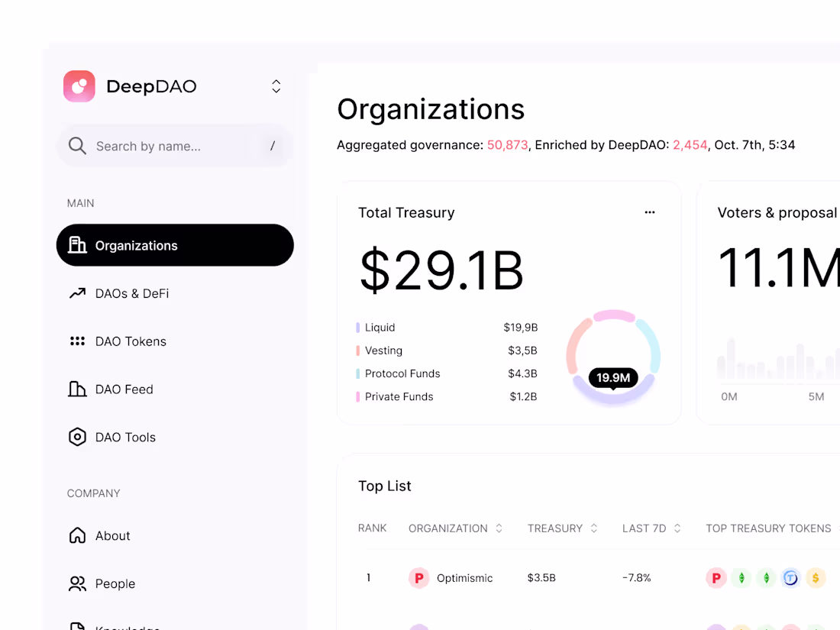Select the DAO Tools icon
This screenshot has height=630, width=840.
[x=77, y=437]
